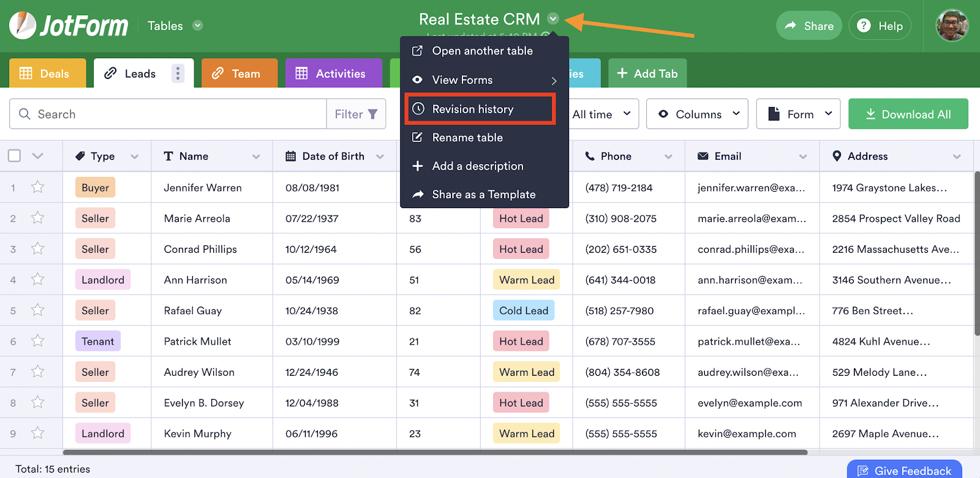
Task: Open the Date of Birth column menu
Action: pos(380,157)
